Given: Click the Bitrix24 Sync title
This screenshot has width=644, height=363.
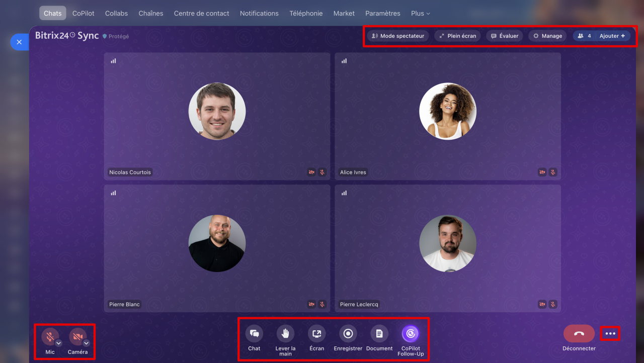Looking at the screenshot, I should click(x=67, y=36).
